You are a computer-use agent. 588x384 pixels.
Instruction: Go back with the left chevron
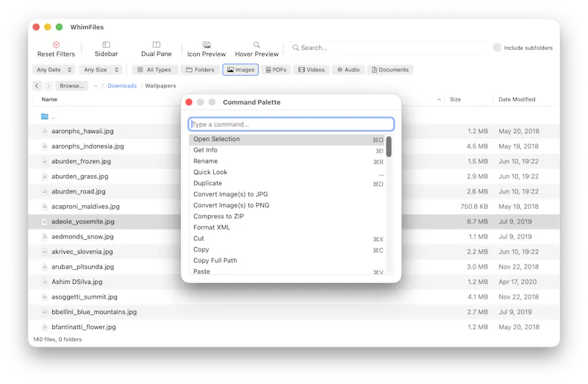37,86
